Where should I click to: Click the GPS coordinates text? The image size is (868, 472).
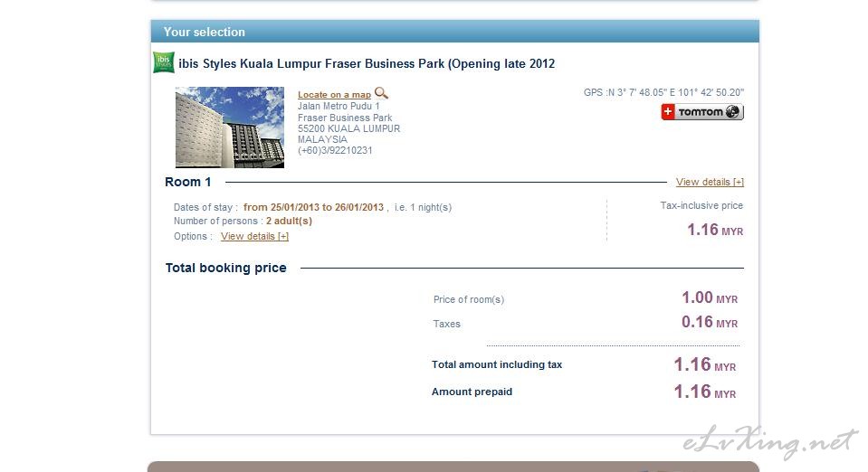pos(663,92)
